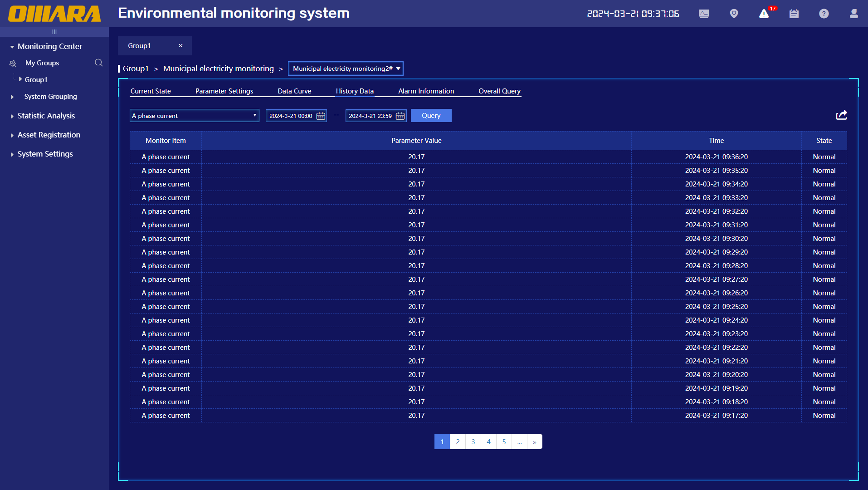
Task: Open the start date calendar picker
Action: [321, 116]
